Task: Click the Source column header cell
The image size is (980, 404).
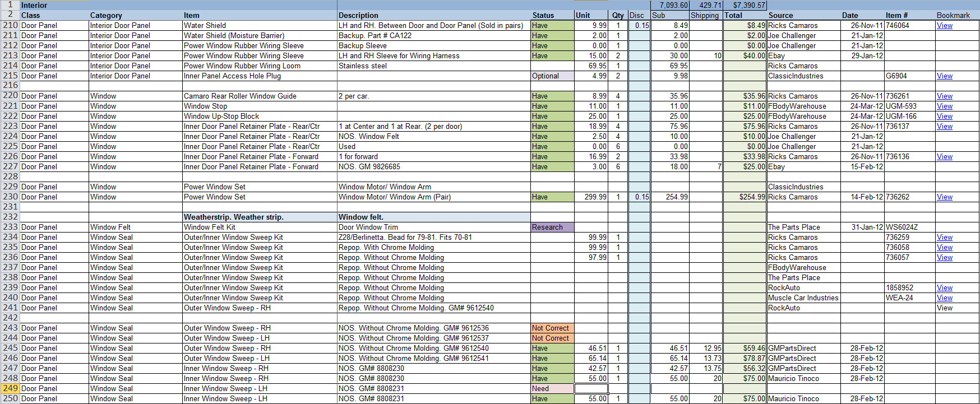Action: [803, 15]
